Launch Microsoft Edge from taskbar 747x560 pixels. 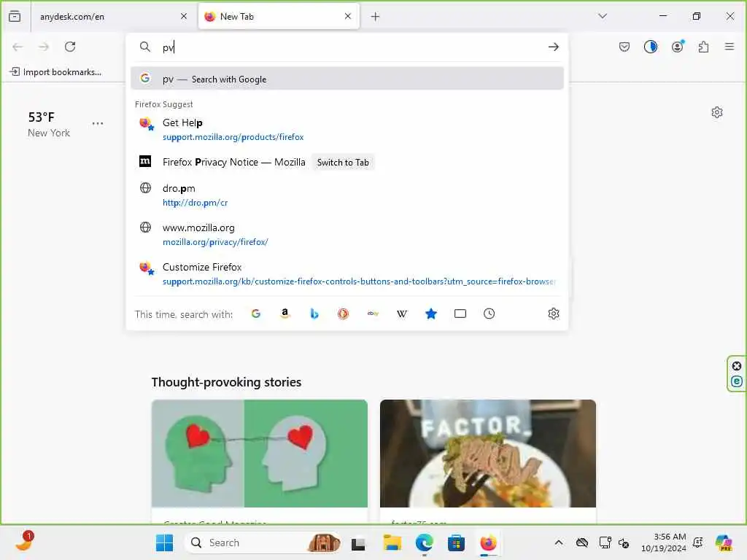(424, 542)
